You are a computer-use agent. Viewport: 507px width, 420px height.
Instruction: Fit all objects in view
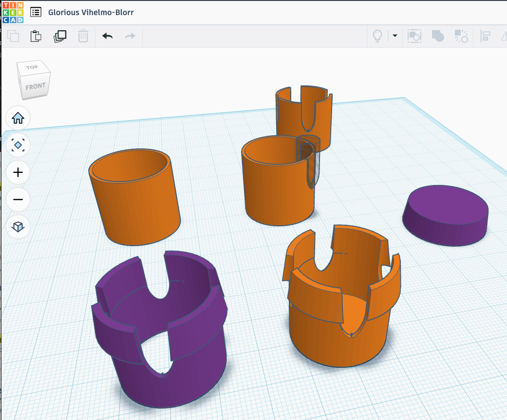click(x=18, y=145)
